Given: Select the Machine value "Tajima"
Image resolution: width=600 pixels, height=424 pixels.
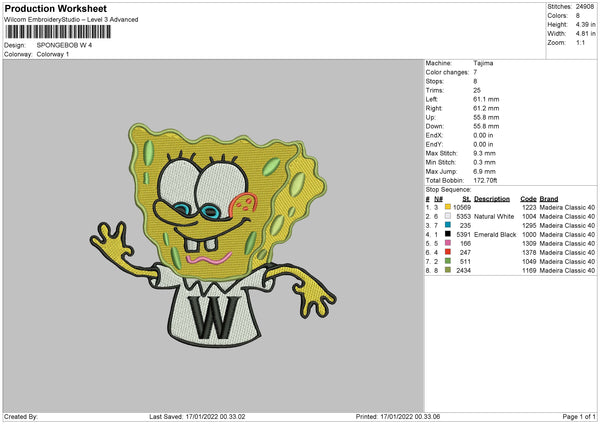Looking at the screenshot, I should pos(483,63).
